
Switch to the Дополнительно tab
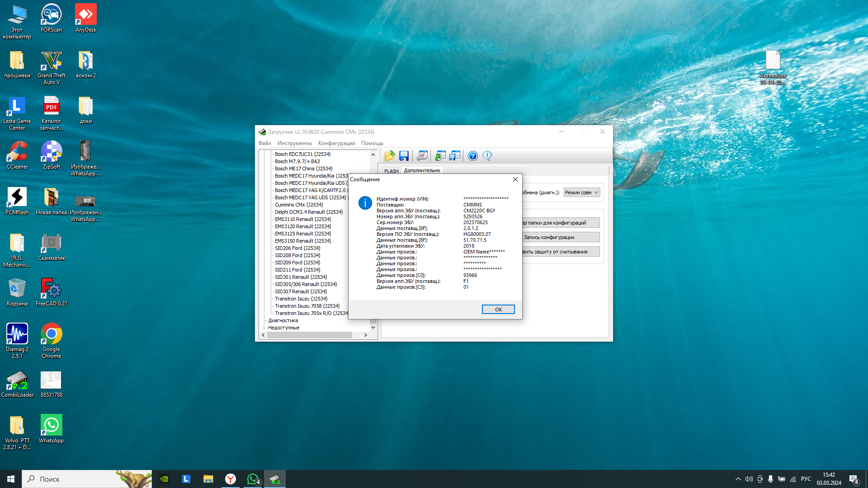(421, 171)
